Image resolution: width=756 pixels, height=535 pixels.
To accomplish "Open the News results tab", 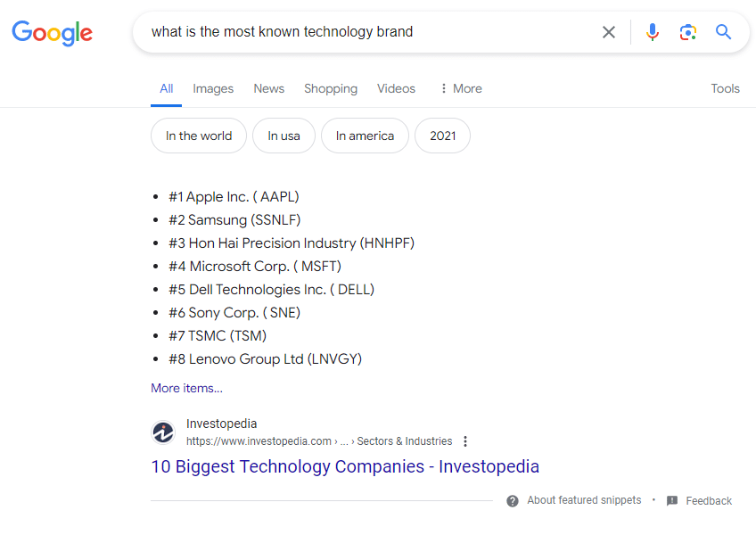I will pos(268,88).
